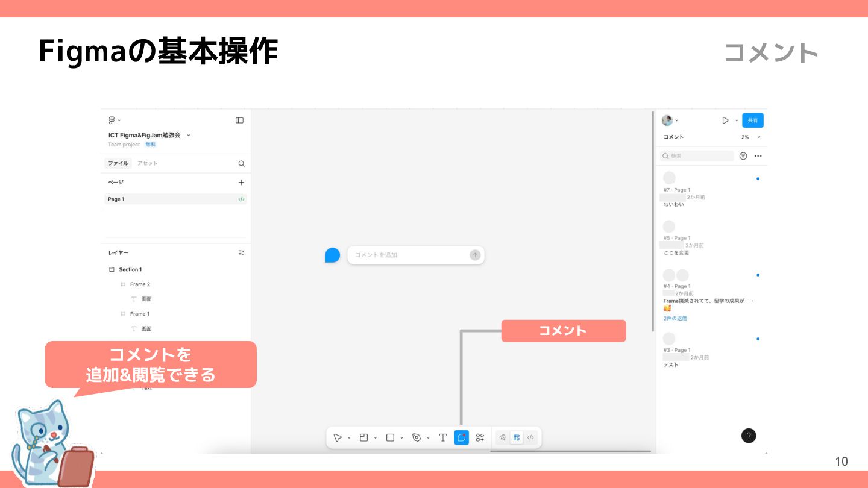
Task: Click the Frame 2 frame icon
Action: tap(123, 284)
